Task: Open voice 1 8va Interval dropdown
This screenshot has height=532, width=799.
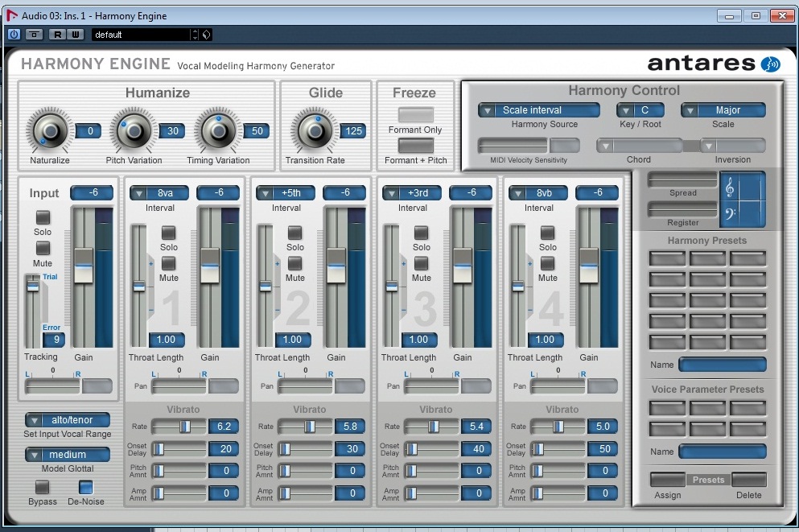Action: (x=159, y=193)
